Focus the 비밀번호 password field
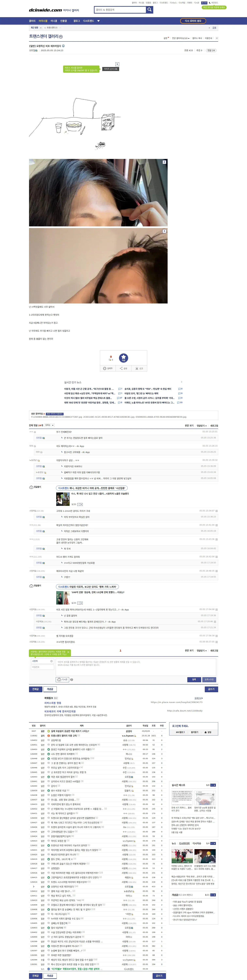 (43, 667)
